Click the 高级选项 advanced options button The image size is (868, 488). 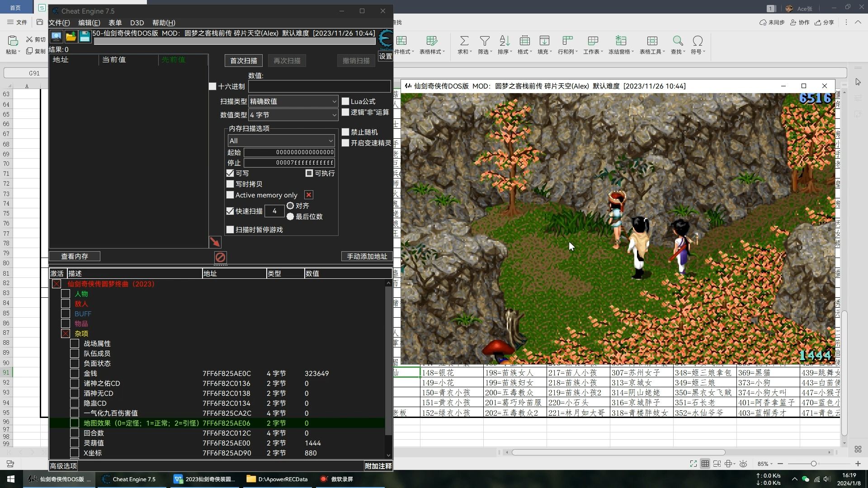tap(63, 466)
